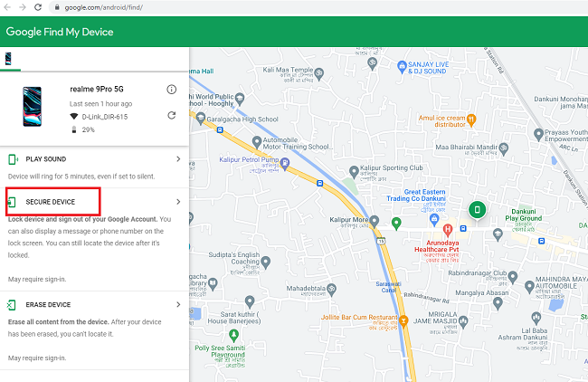
Task: Click the Automobile Motor Training School pin
Action: 257,142
